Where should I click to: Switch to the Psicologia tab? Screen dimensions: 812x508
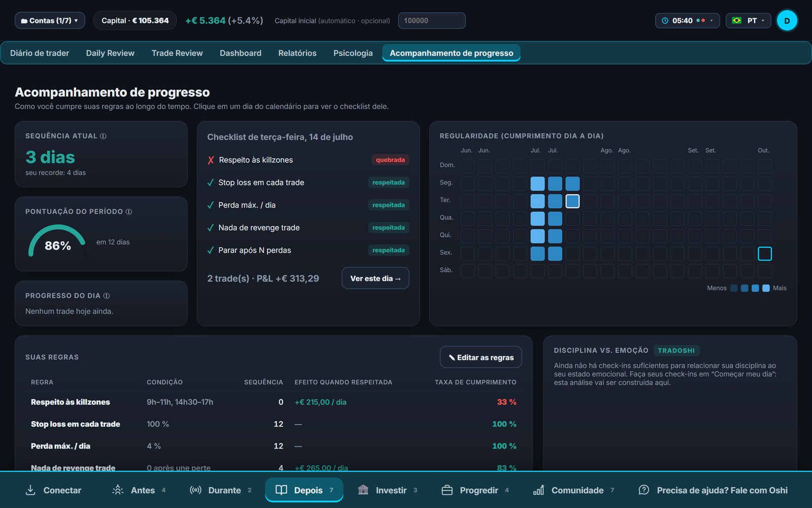tap(353, 53)
